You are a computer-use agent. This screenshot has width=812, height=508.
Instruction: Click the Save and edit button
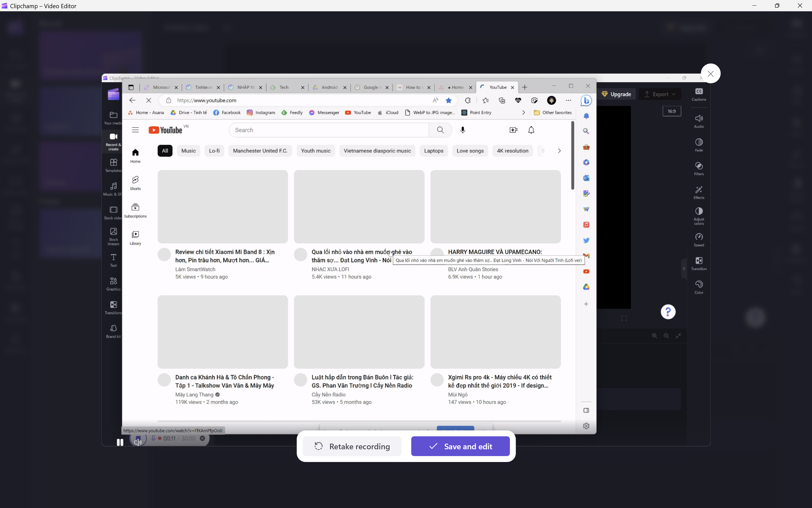point(460,446)
